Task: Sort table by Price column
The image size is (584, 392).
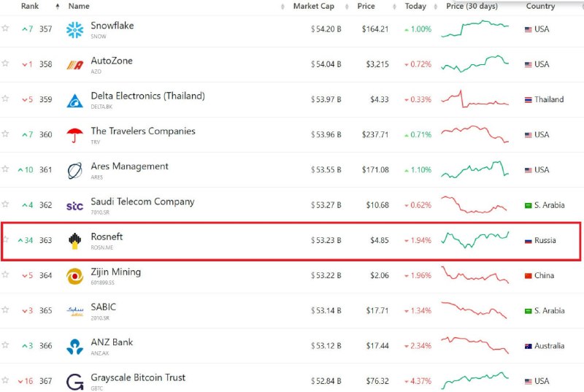Action: tap(366, 6)
